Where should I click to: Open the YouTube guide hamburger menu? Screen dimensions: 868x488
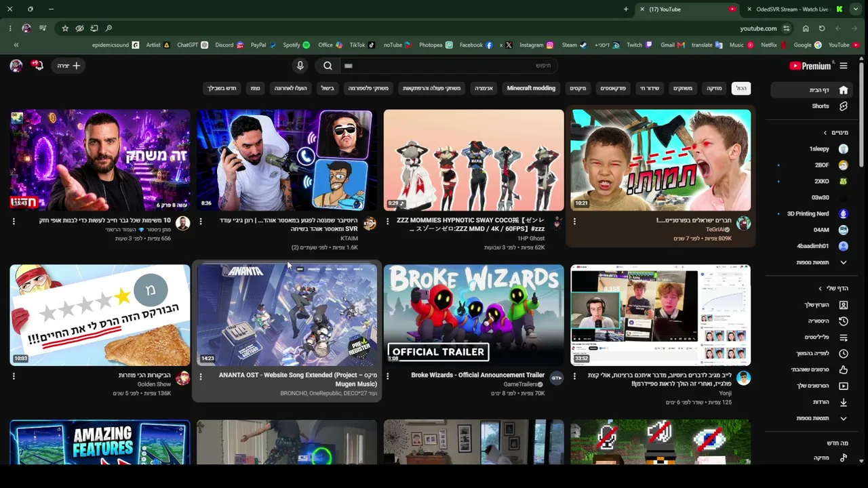click(844, 66)
